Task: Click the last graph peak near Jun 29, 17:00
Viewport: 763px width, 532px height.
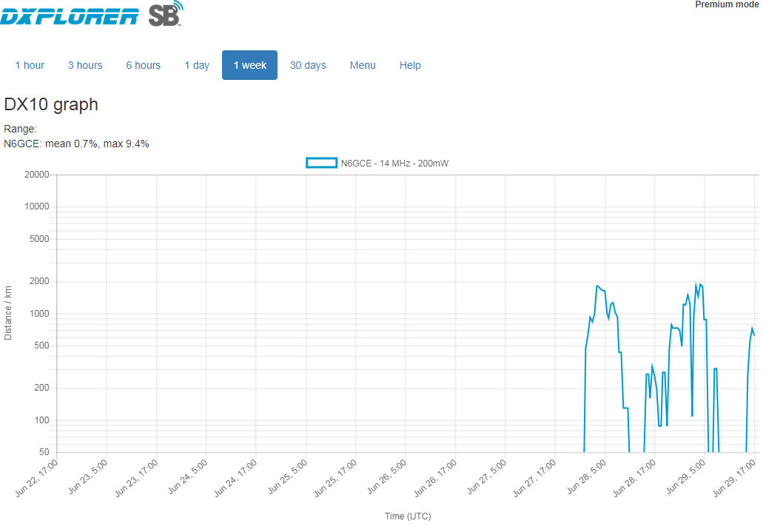Action: pos(752,329)
